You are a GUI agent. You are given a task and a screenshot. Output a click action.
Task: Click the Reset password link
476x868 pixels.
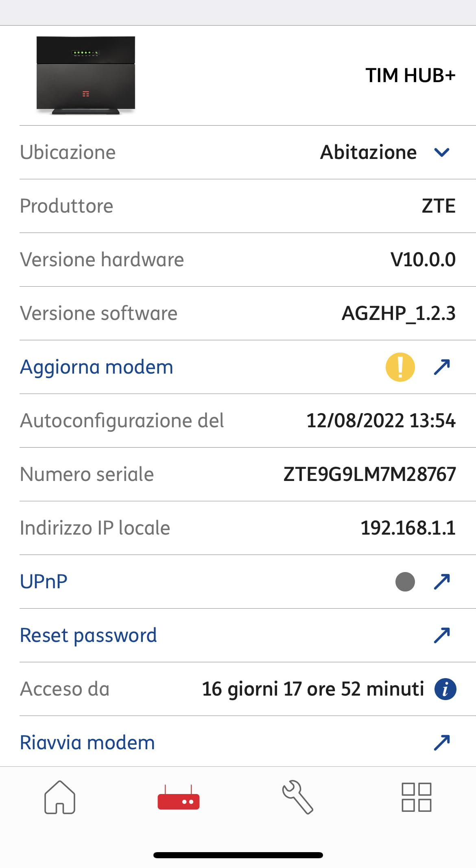(x=88, y=635)
